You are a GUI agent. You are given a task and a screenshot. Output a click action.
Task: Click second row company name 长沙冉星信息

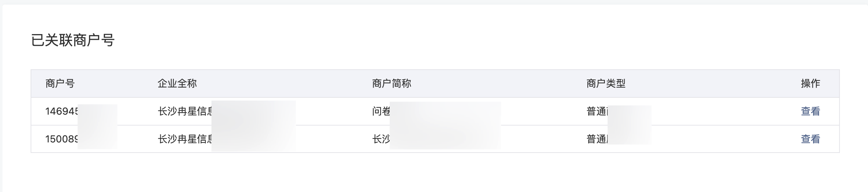(185, 139)
